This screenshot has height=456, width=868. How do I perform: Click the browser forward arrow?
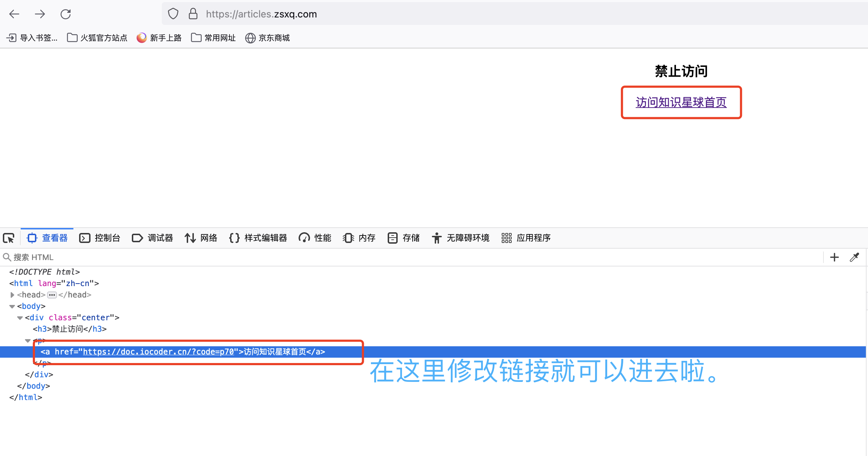(x=40, y=14)
